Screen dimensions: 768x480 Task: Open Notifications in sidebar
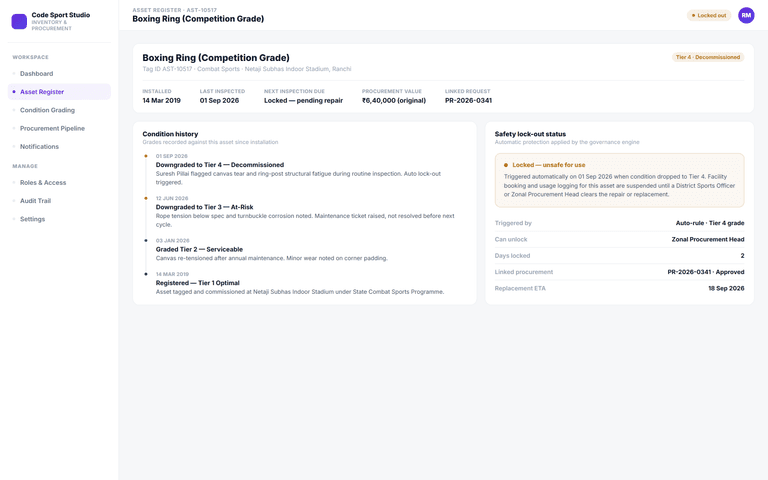pyautogui.click(x=59, y=146)
